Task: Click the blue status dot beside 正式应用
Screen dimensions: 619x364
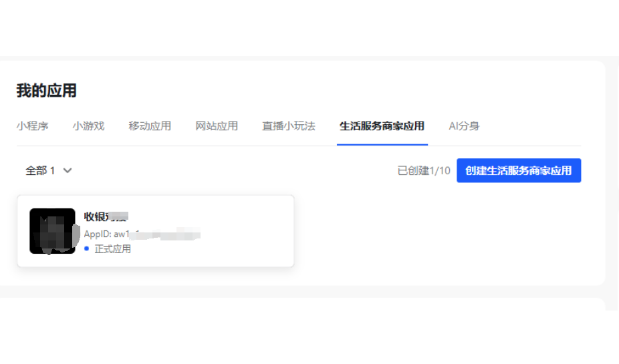Action: [x=87, y=248]
